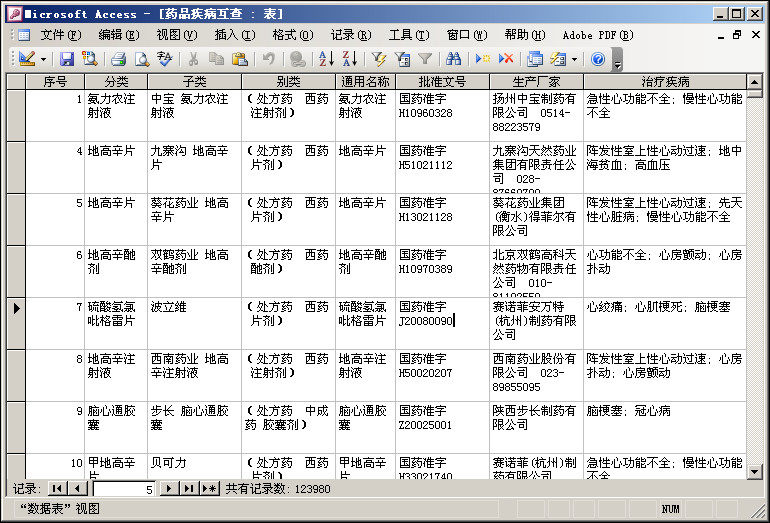Click the Filter By Form icon
The image size is (770, 523).
tap(402, 59)
